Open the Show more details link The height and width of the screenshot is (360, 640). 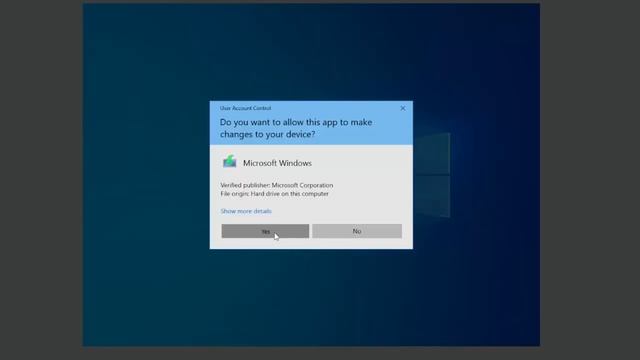tap(246, 211)
